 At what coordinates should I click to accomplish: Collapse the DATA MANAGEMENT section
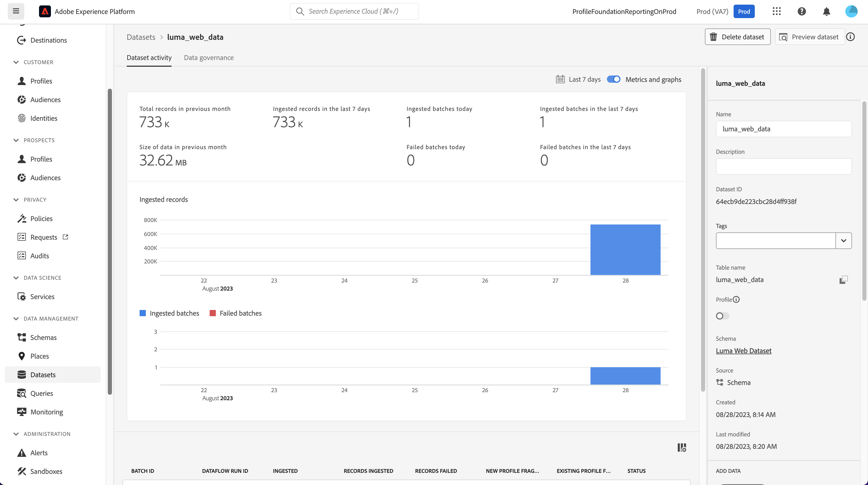click(16, 319)
